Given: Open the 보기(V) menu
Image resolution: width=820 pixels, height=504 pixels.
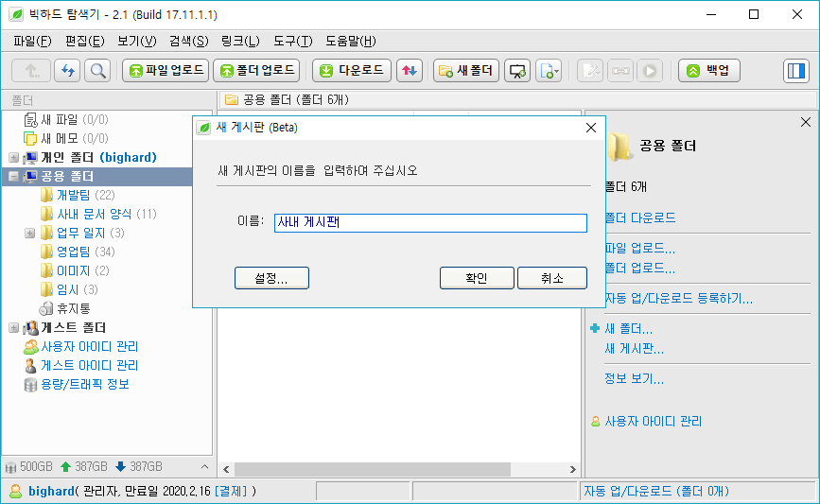Looking at the screenshot, I should 137,41.
